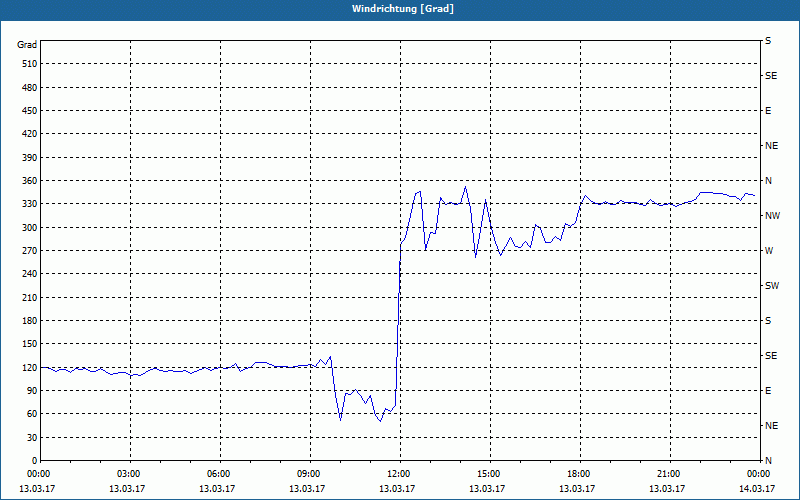Select the E compass label opposite 90
Screen dimensions: 800x500
(768, 391)
